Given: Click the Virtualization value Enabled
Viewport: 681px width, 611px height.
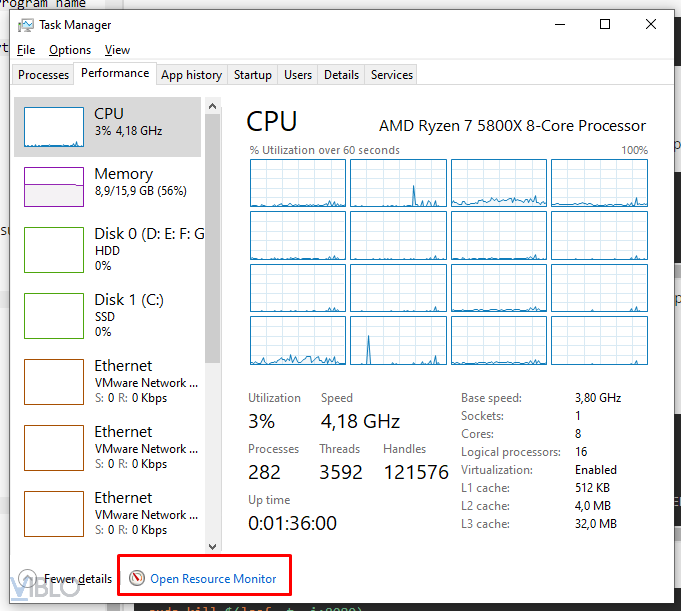Looking at the screenshot, I should click(x=596, y=470).
